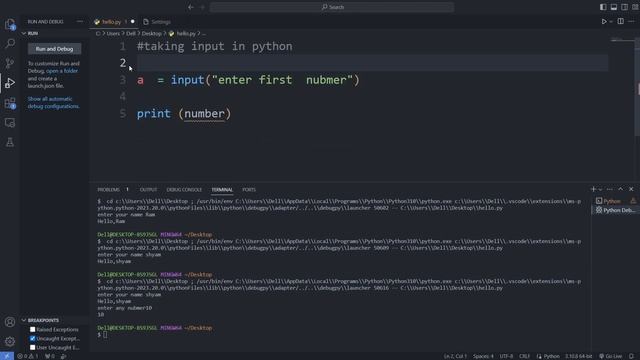The width and height of the screenshot is (640, 360).
Task: Click the Command Center search box
Action: pyautogui.click(x=332, y=7)
